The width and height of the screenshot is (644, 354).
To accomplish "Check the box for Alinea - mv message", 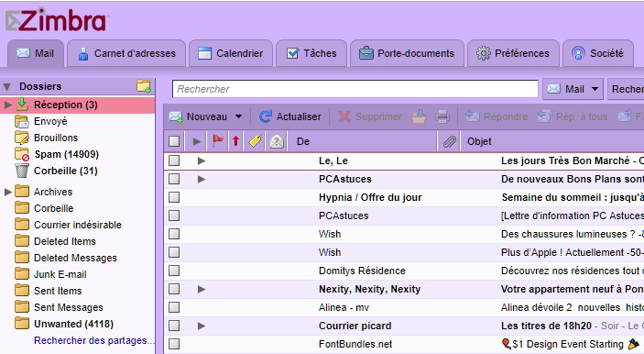I will click(x=174, y=307).
